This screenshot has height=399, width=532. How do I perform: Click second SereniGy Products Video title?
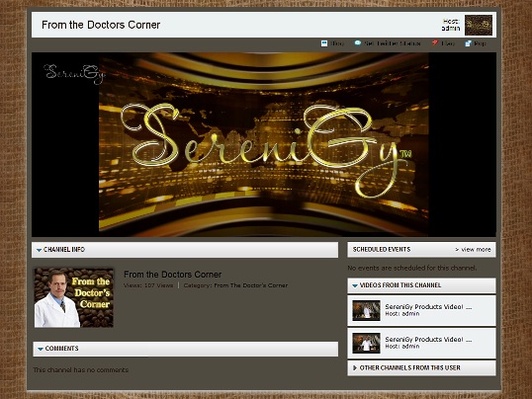(x=428, y=340)
